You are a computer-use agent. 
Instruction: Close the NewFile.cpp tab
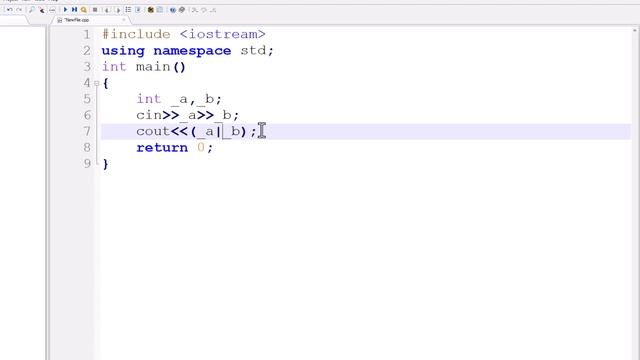pos(124,20)
